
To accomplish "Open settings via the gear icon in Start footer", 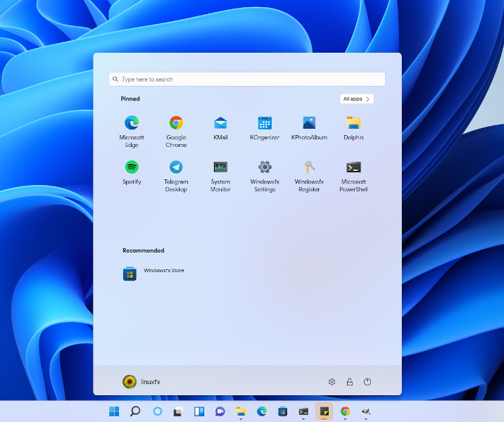I will point(332,382).
